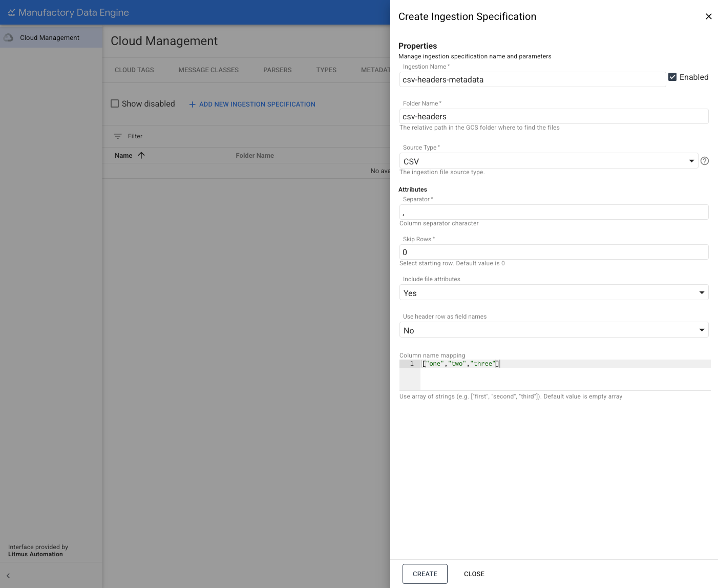
Task: Click inside the Ingestion Name field
Action: (533, 79)
